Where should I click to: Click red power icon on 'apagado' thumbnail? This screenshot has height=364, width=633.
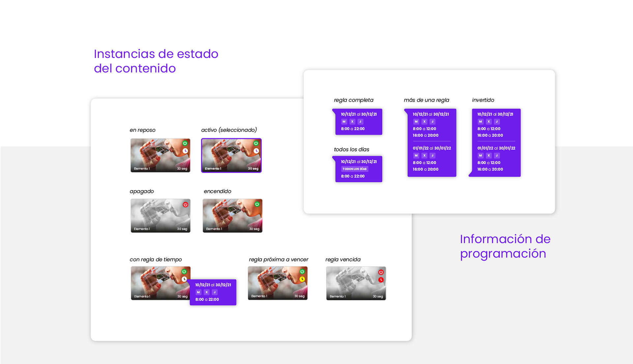(186, 204)
